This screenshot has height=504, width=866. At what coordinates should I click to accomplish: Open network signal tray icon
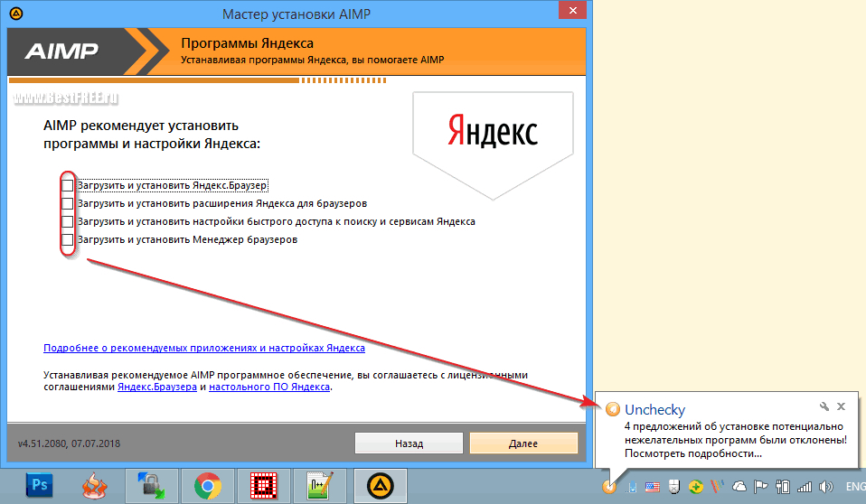click(x=805, y=486)
